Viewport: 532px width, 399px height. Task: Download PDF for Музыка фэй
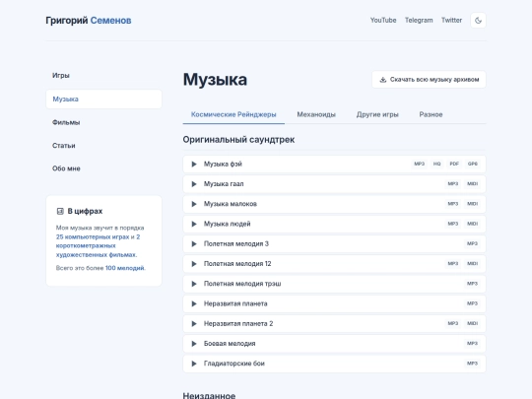454,164
